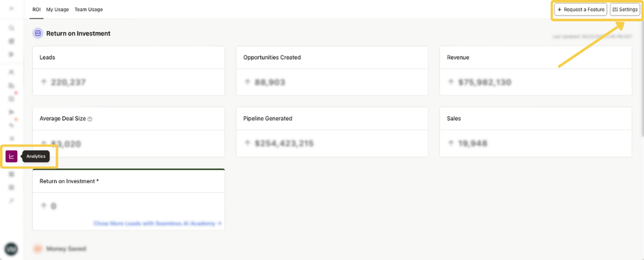Select the $254,423,215 pipeline value
The width and height of the screenshot is (644, 260).
point(284,144)
